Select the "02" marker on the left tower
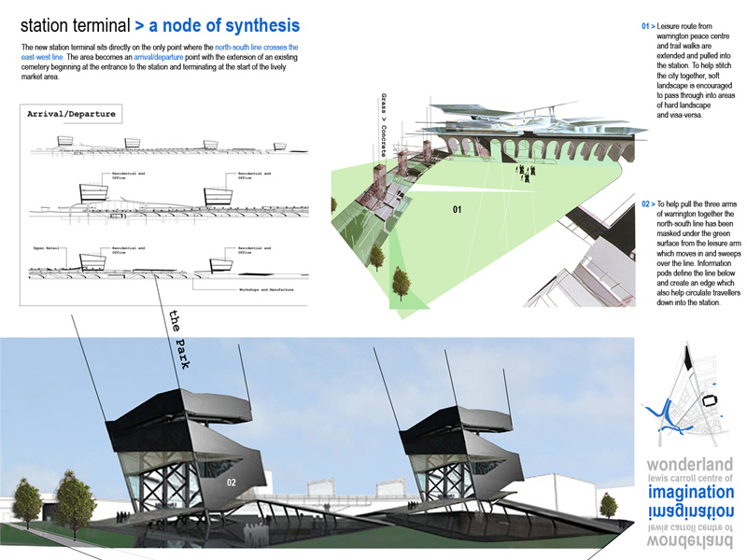Screen dimensions: 747x560 tap(233, 483)
